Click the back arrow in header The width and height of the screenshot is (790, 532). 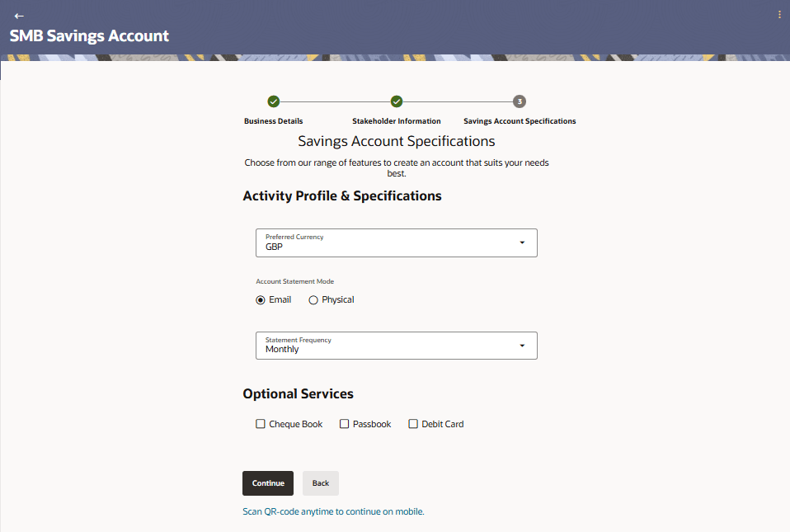coord(19,16)
